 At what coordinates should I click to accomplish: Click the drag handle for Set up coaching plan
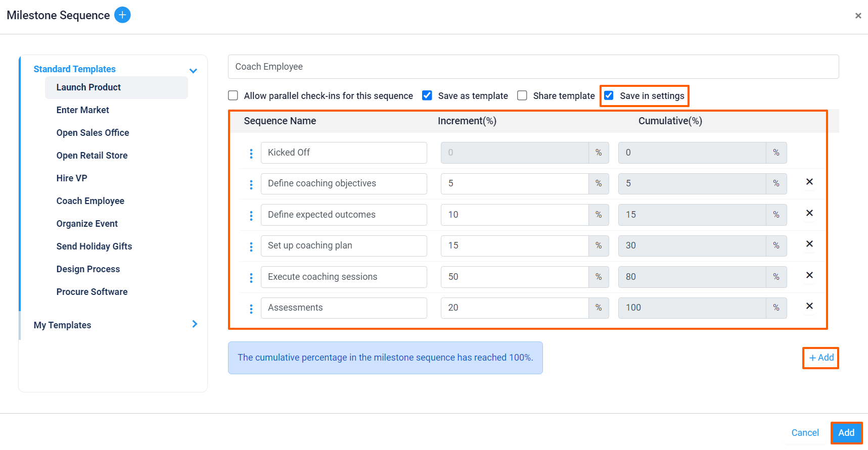pos(251,246)
